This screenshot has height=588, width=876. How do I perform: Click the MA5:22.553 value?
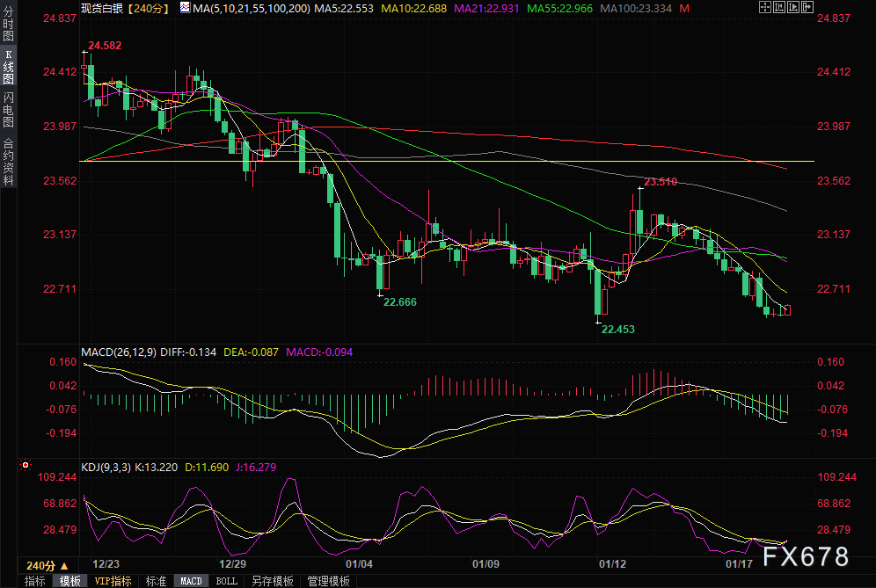pyautogui.click(x=344, y=9)
